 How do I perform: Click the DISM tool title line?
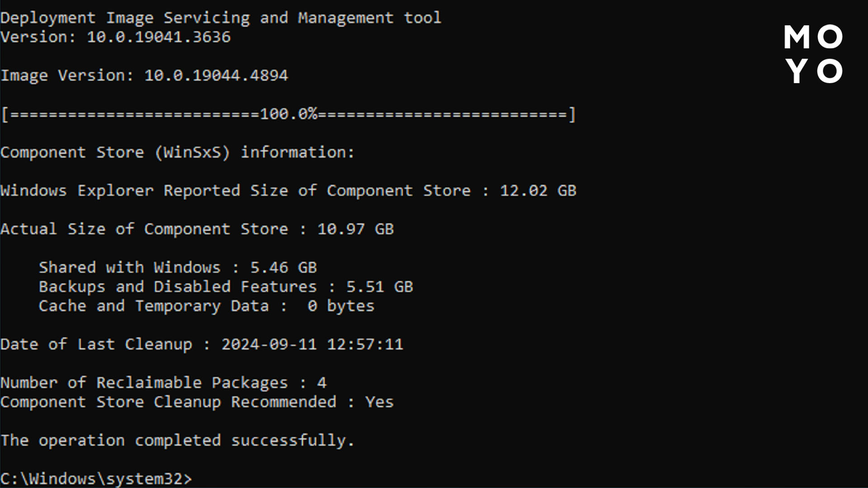pyautogui.click(x=221, y=18)
